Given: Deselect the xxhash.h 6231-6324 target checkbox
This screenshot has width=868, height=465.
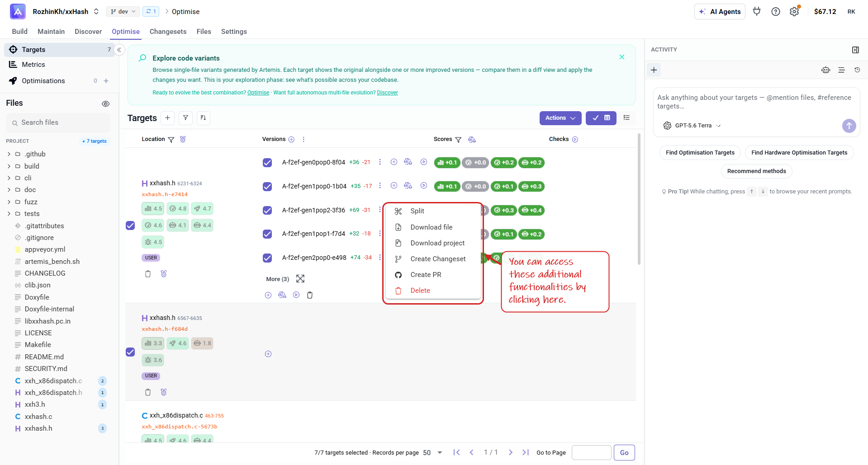Looking at the screenshot, I should tap(130, 225).
